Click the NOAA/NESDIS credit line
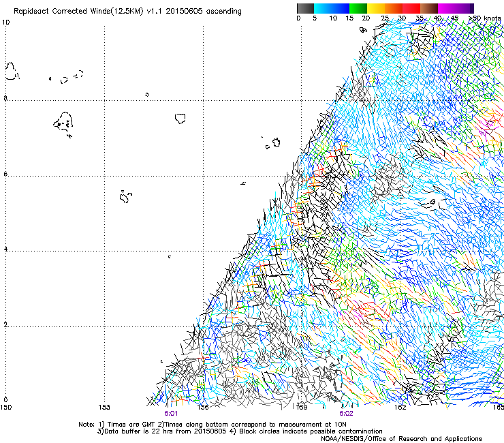504x443 pixels. (401, 439)
